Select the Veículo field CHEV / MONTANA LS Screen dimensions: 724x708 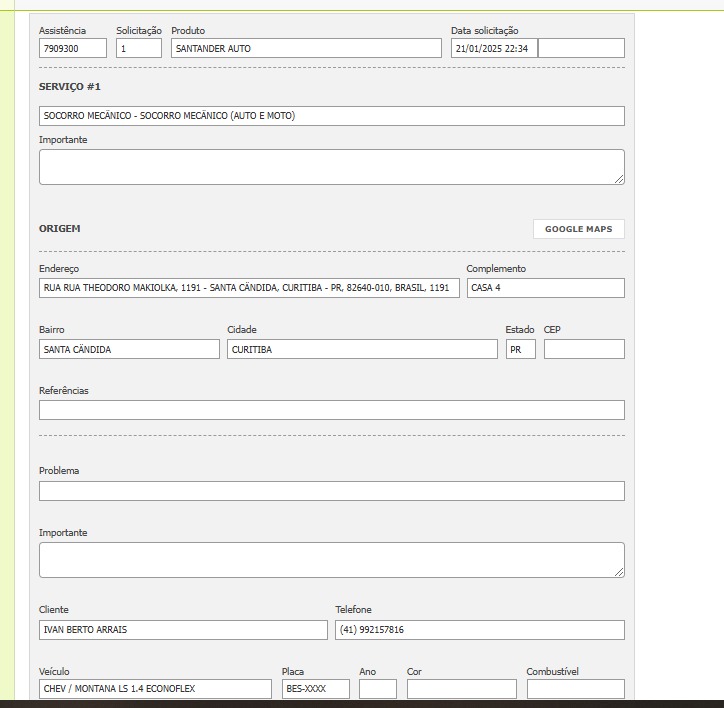pyautogui.click(x=156, y=689)
